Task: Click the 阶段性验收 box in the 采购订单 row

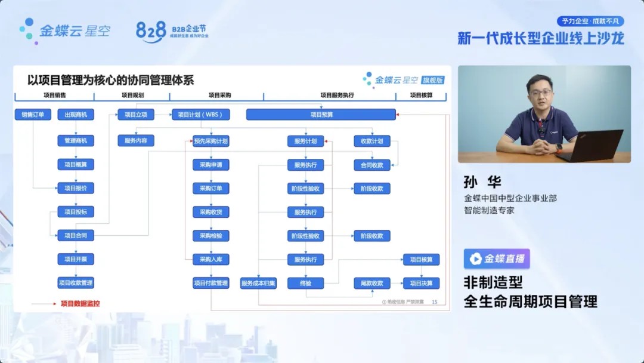Action: [x=305, y=189]
